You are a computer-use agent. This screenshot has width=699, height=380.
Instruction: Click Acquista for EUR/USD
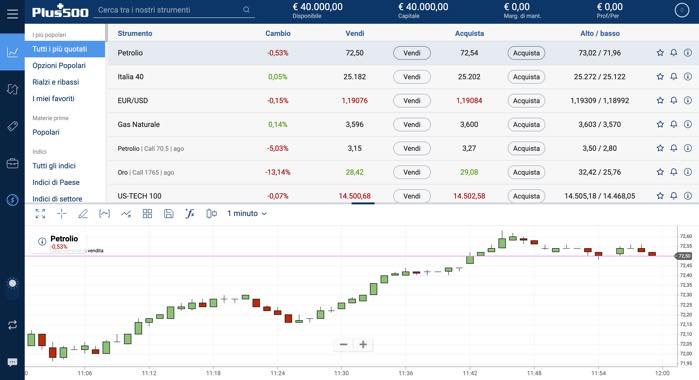click(526, 101)
